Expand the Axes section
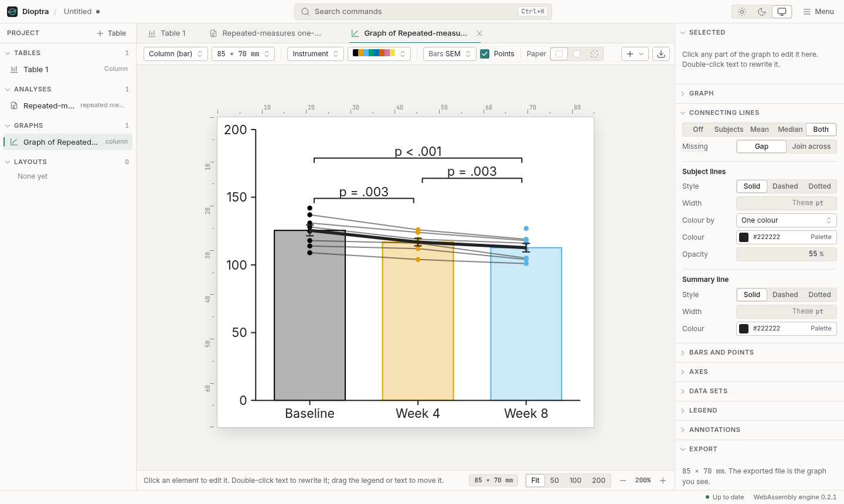Screen dimensions: 844x504 click(x=760, y=372)
